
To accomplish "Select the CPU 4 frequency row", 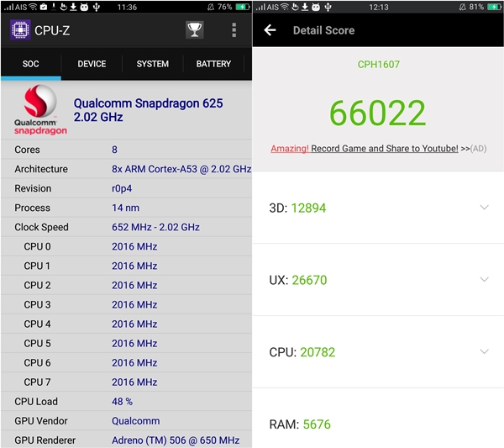I will coord(126,324).
